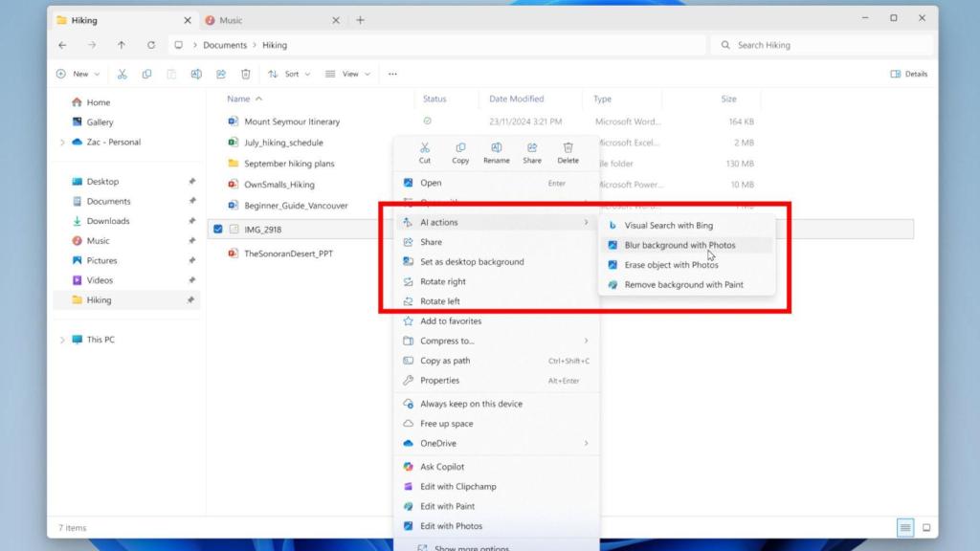This screenshot has width=980, height=551.
Task: Click the Share icon in the context menu toolbar
Action: [x=532, y=153]
